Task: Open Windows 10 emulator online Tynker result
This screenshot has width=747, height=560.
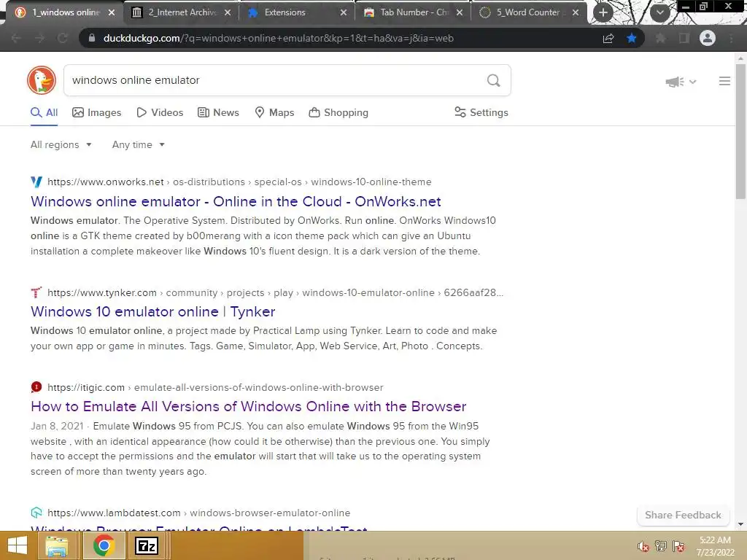Action: [x=153, y=311]
